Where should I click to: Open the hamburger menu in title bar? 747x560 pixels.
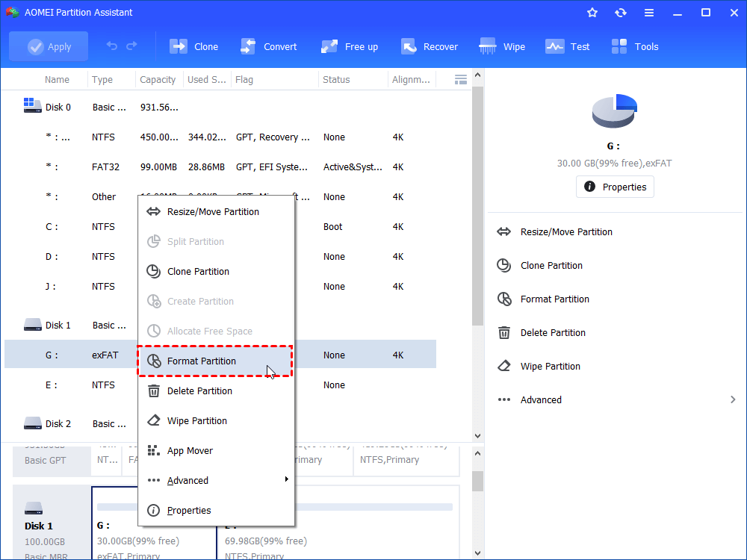[649, 13]
